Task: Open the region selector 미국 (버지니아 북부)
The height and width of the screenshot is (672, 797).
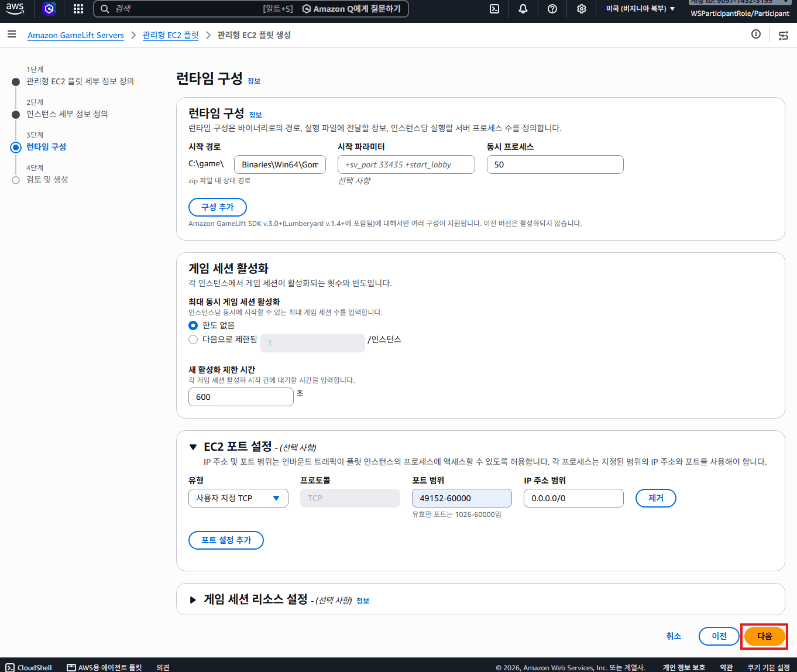Action: click(x=640, y=9)
